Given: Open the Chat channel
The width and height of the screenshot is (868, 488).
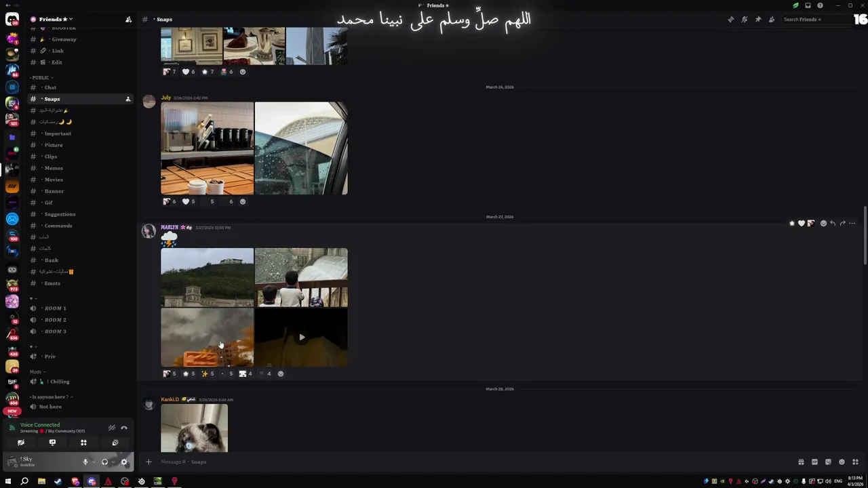Looking at the screenshot, I should [80, 87].
